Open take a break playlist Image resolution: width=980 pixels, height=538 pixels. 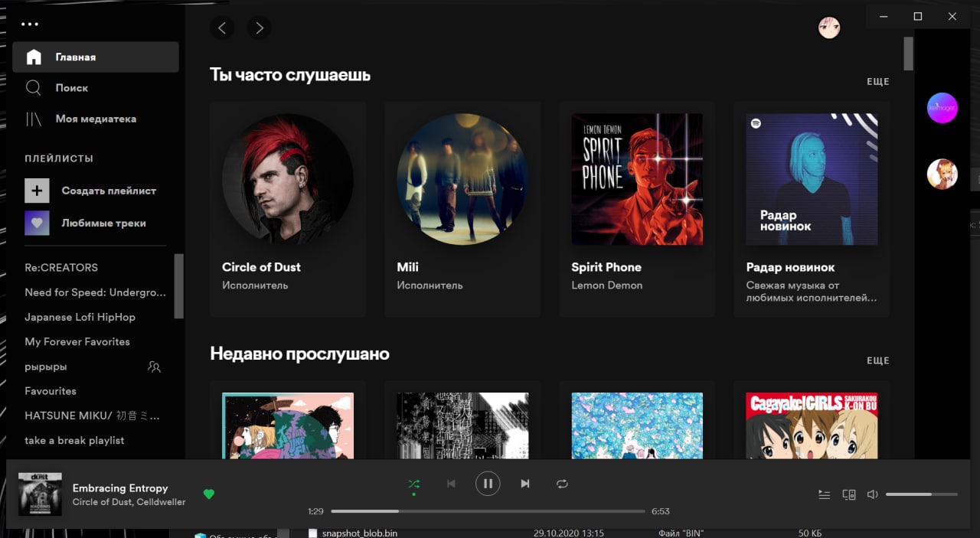74,440
